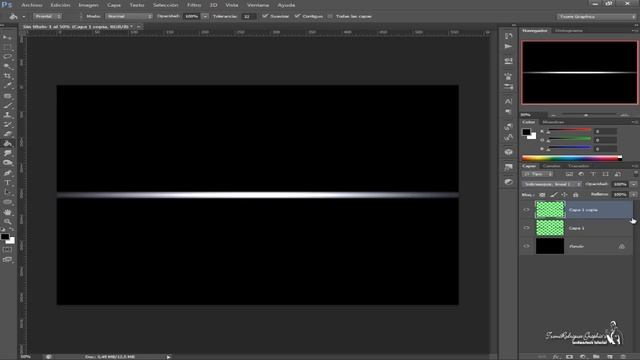
Task: Open the Ventana menu
Action: 258,5
